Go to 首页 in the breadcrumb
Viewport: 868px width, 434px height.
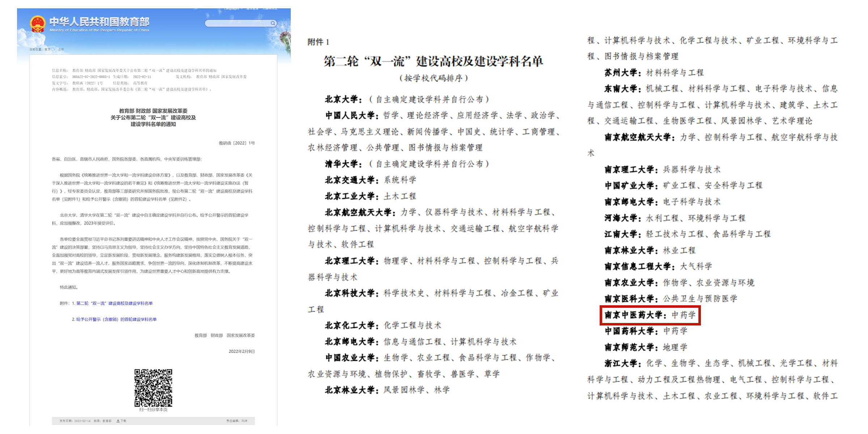47,50
